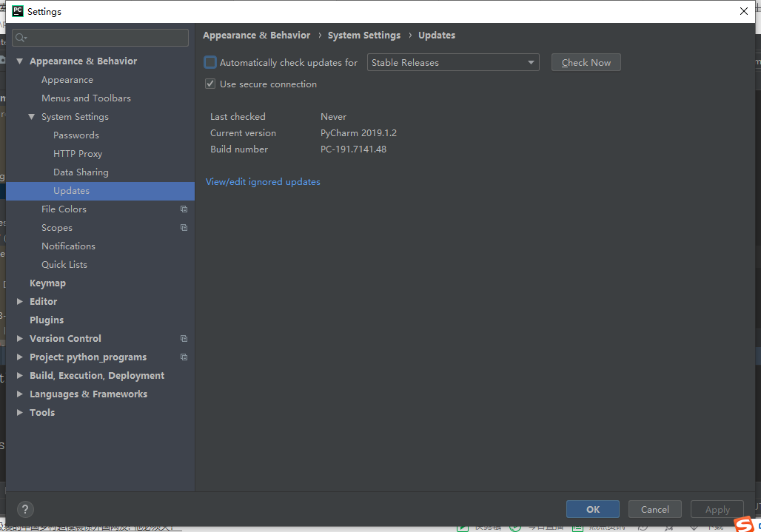Click the PyCharm 2019.1.2 version text

pyautogui.click(x=358, y=133)
